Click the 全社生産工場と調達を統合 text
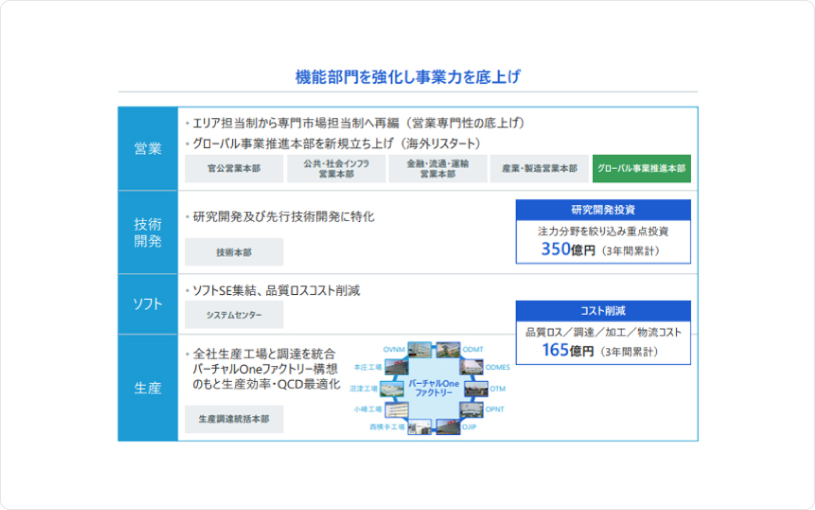This screenshot has width=815, height=510. click(264, 354)
